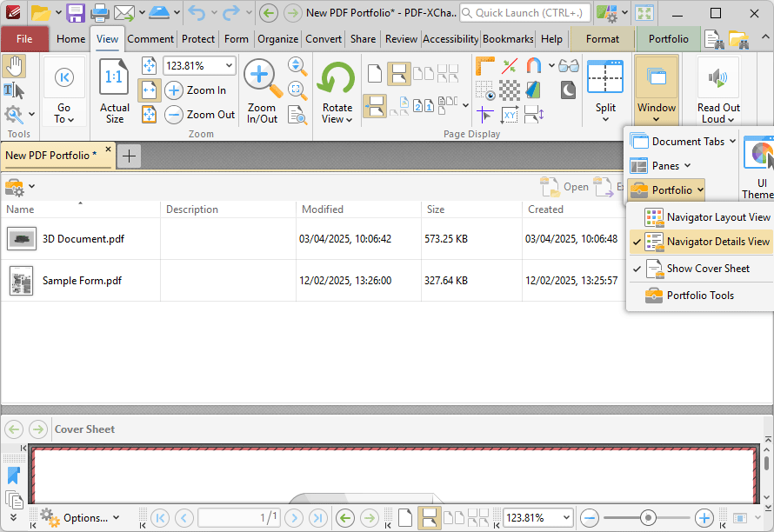Click the Save floppy disk icon
774x532 pixels.
point(76,13)
